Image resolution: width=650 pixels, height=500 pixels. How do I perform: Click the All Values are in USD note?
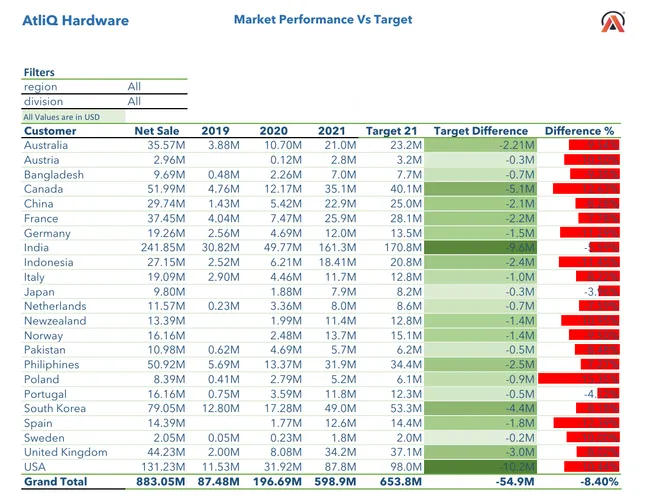(61, 117)
